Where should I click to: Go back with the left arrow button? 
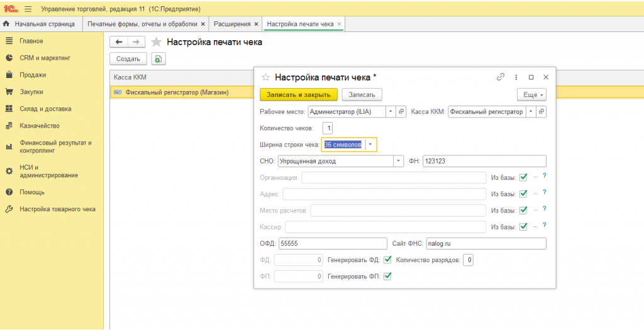click(x=119, y=42)
